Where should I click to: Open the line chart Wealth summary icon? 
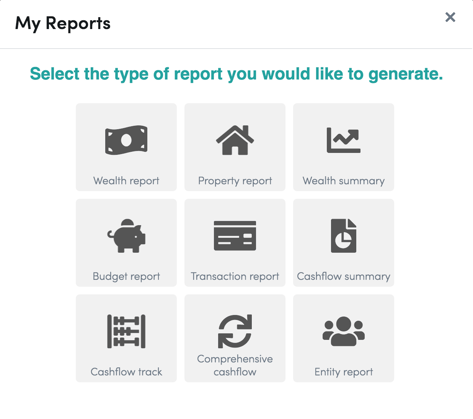click(343, 140)
